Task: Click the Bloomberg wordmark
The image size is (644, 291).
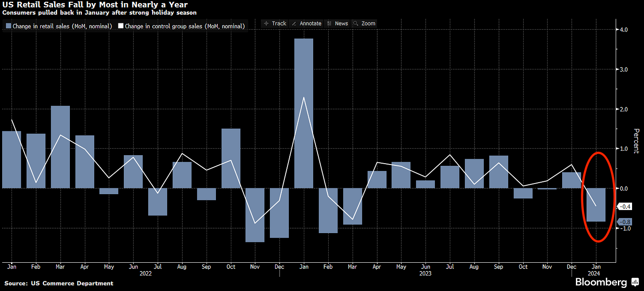Action: [x=601, y=283]
